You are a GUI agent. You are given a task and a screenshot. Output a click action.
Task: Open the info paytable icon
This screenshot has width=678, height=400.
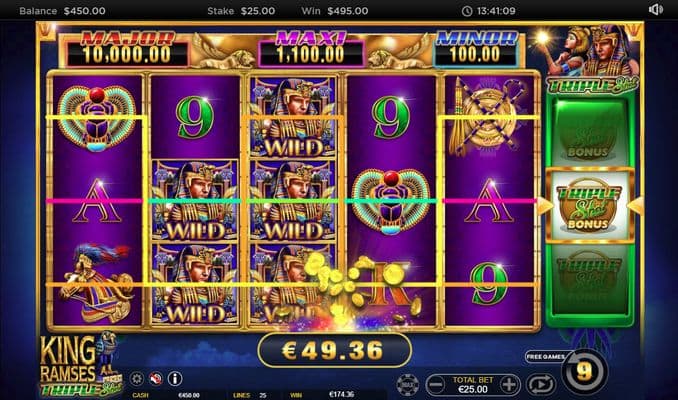175,379
